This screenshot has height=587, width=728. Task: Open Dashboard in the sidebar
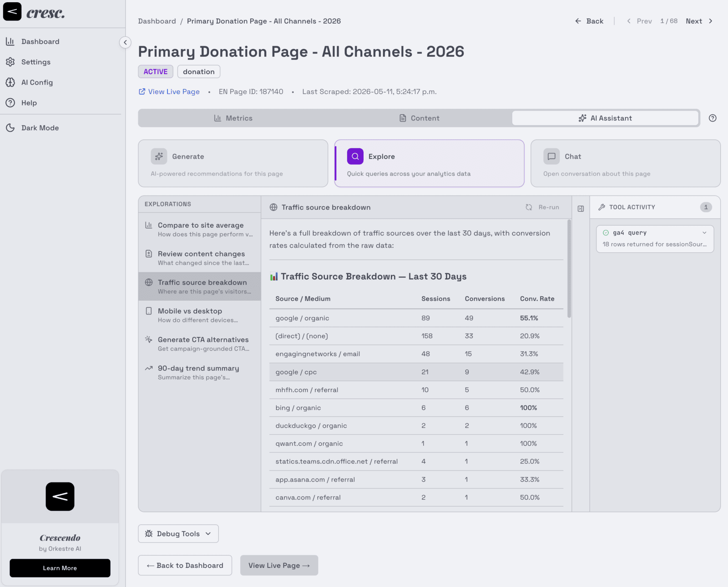(40, 41)
